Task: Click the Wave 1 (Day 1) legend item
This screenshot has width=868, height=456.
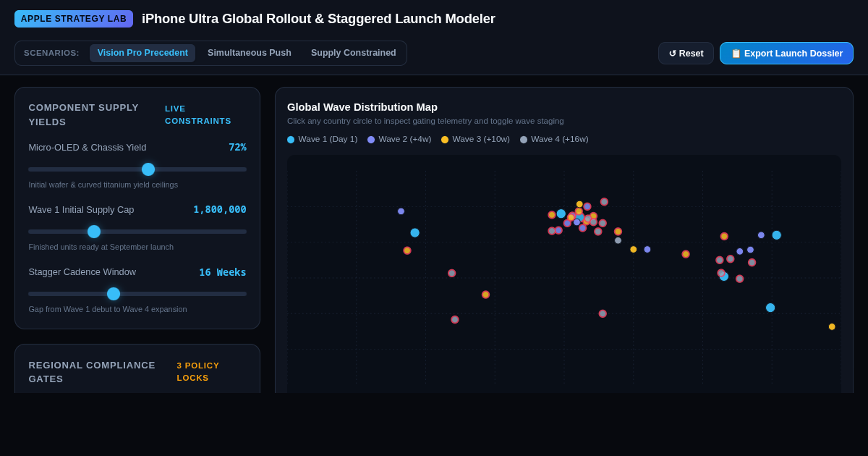Action: tap(323, 140)
